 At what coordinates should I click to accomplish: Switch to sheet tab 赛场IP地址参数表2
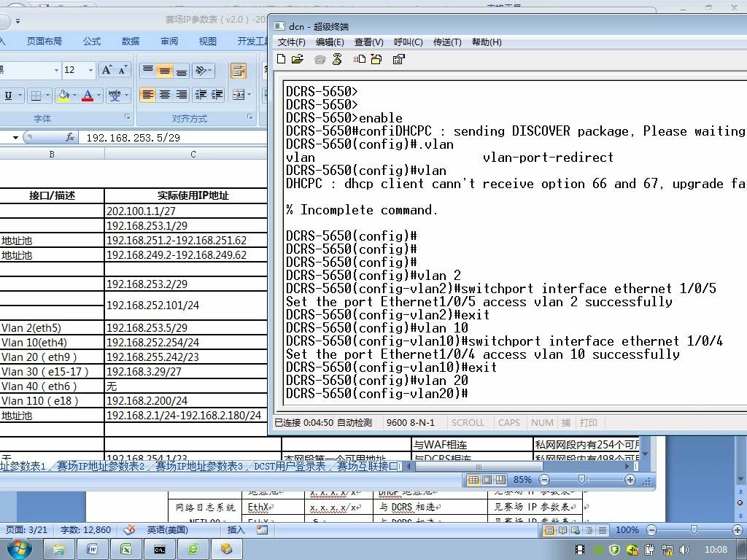pyautogui.click(x=101, y=466)
